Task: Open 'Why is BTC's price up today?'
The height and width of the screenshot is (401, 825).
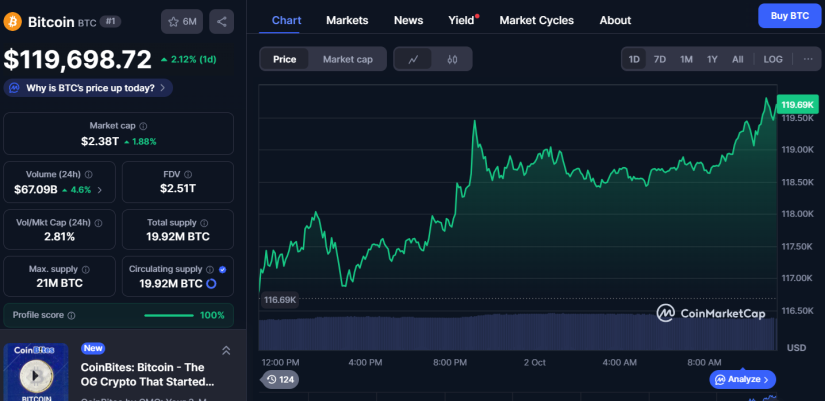Action: (89, 88)
